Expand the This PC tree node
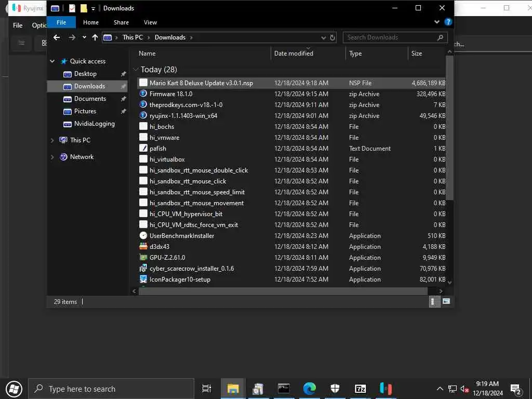 pyautogui.click(x=52, y=140)
